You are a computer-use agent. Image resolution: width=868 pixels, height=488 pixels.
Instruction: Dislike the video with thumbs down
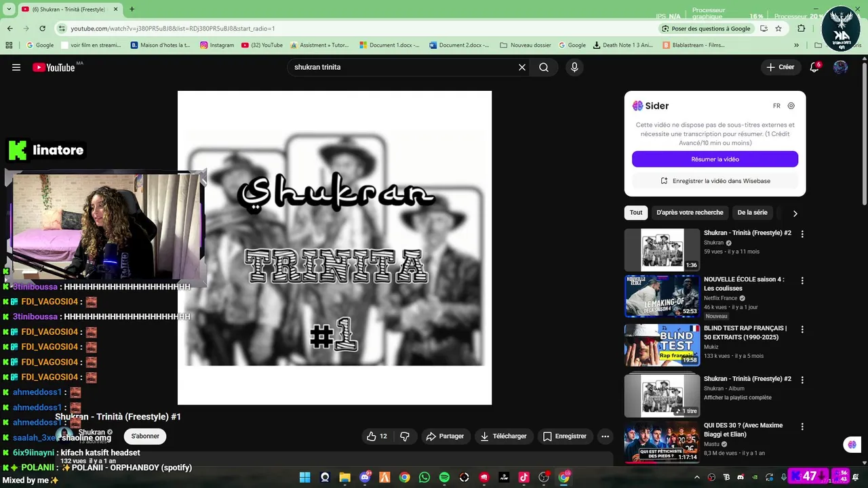405,436
